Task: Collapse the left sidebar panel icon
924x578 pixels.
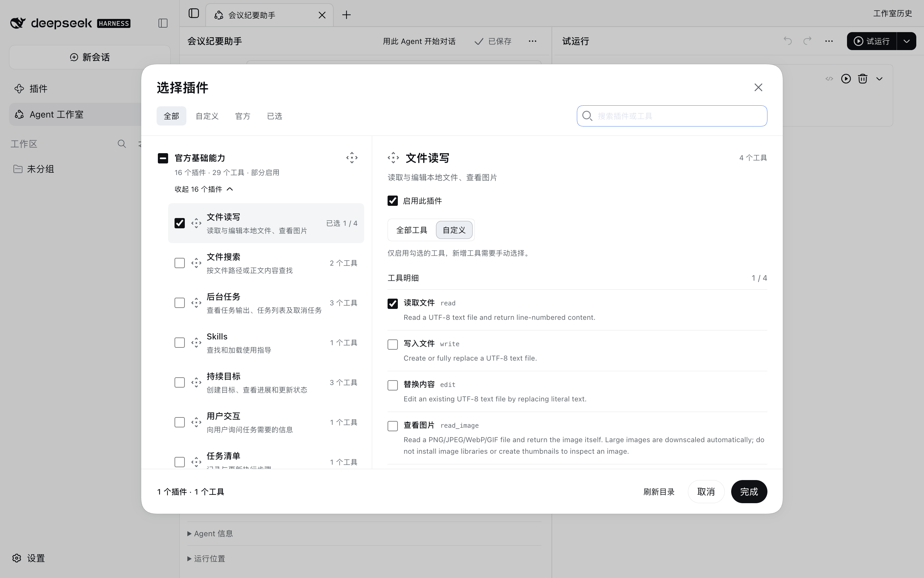Action: click(163, 23)
